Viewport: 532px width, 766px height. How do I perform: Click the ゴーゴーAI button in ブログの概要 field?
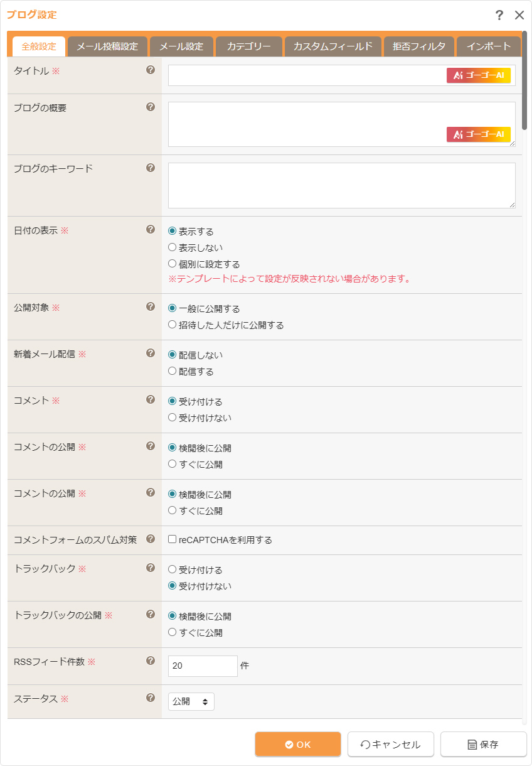tap(478, 134)
